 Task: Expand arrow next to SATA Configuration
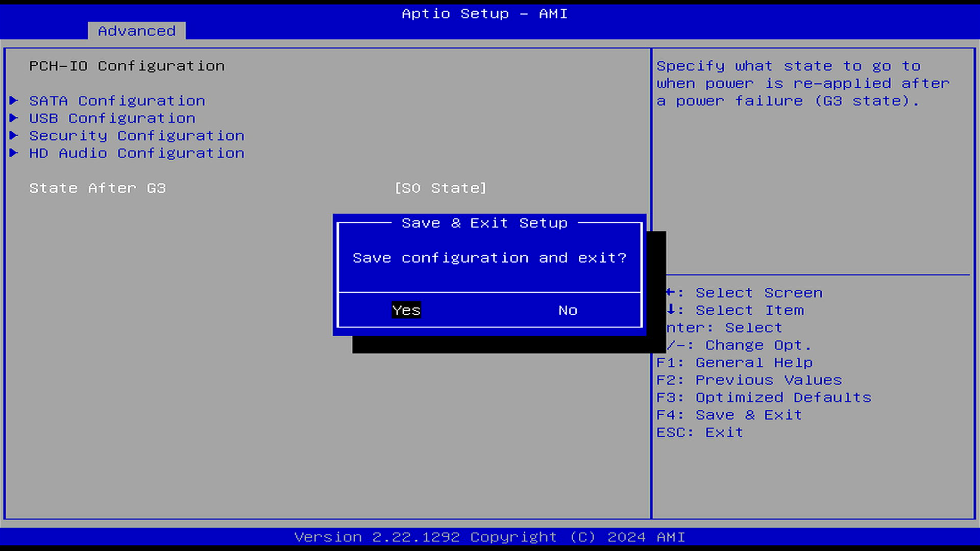(14, 101)
